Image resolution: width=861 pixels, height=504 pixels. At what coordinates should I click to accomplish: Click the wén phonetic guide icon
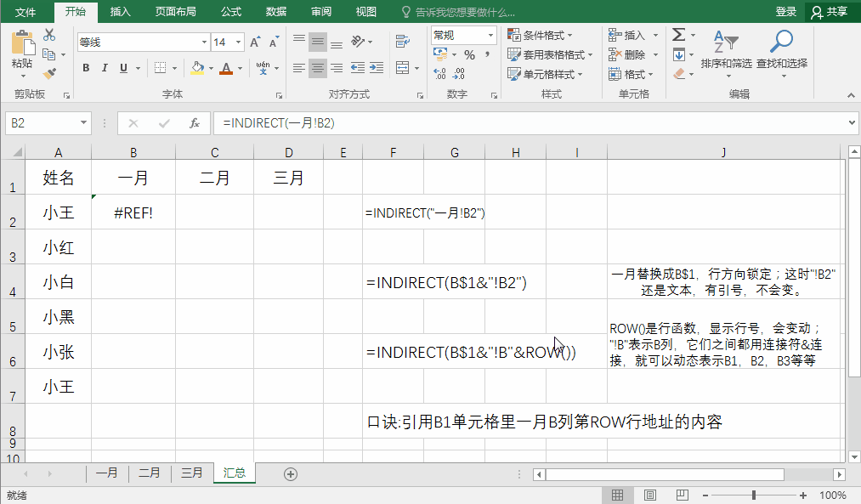point(263,68)
